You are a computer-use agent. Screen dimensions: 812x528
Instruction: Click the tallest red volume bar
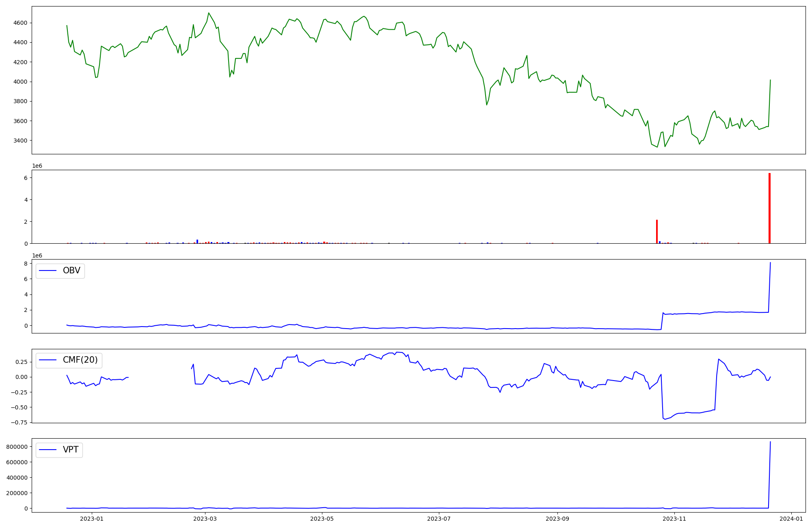769,208
